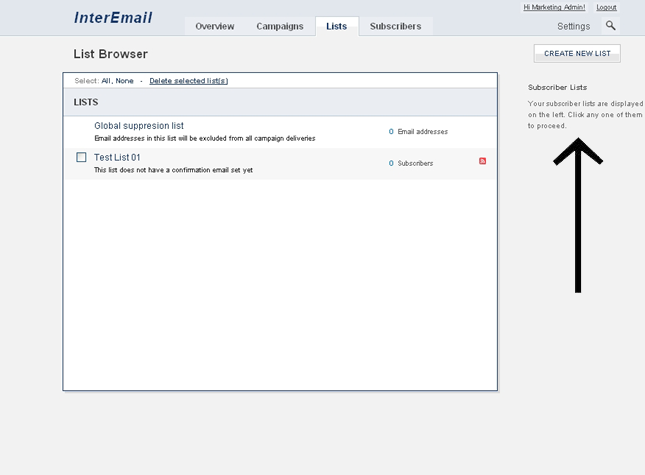Choose All in the Select options
The image size is (645, 475).
tap(106, 81)
